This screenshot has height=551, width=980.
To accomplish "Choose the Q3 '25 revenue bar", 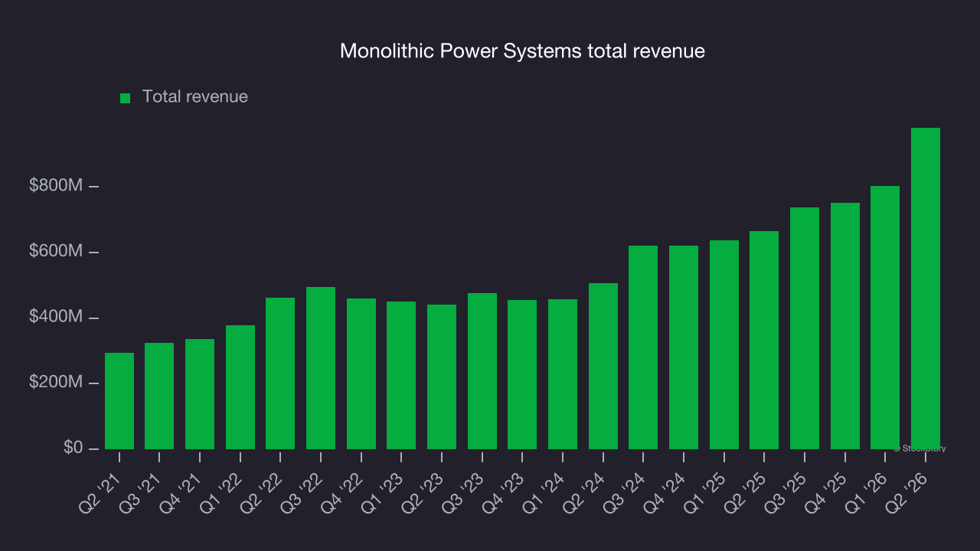I will tap(805, 328).
